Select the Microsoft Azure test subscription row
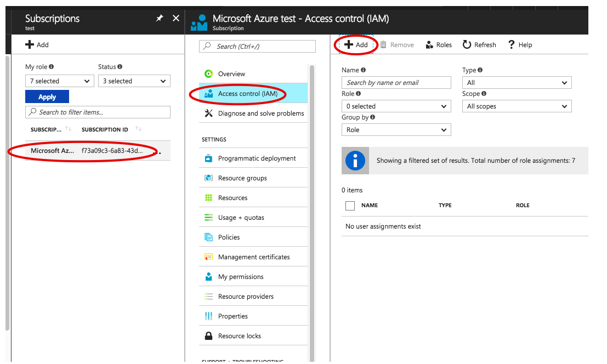 tap(98, 150)
